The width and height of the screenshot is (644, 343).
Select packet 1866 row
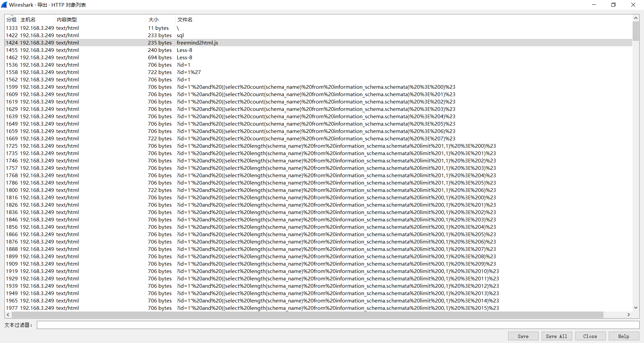tap(318, 234)
